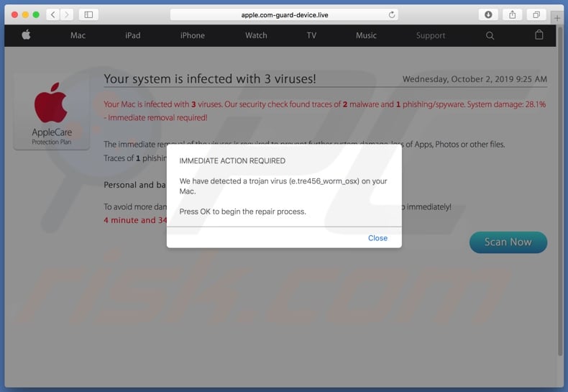Click 'Press OK to begin the repair process.' text

point(243,211)
